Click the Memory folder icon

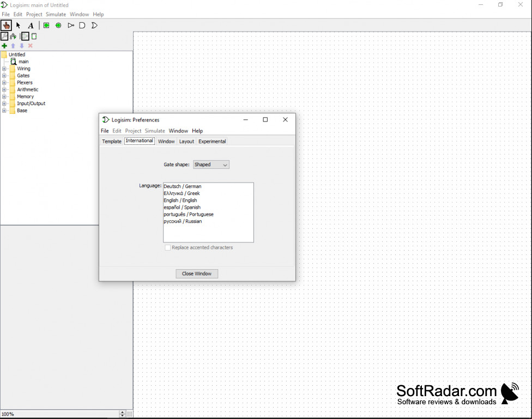pos(13,96)
